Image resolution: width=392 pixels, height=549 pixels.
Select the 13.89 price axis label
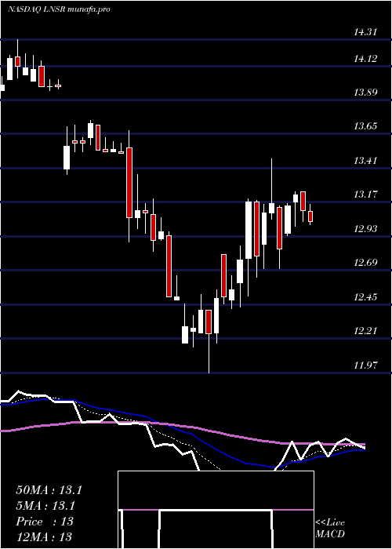365,93
